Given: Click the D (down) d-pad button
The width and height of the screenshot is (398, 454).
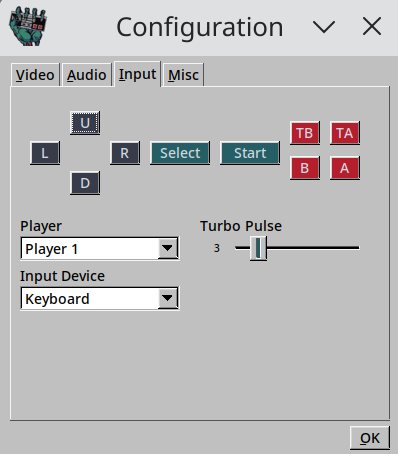Looking at the screenshot, I should click(85, 183).
